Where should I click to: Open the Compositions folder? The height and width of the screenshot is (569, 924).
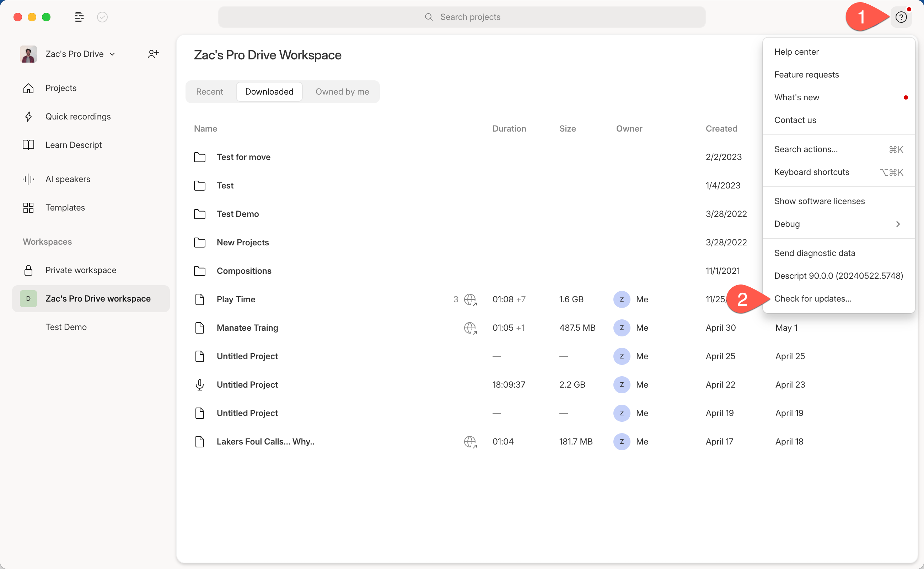click(244, 271)
